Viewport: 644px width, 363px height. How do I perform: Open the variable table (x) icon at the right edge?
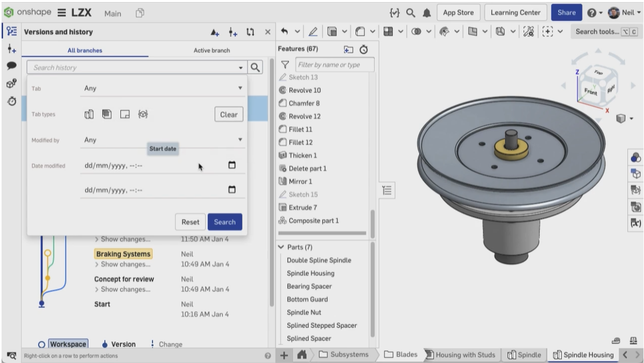[636, 223]
